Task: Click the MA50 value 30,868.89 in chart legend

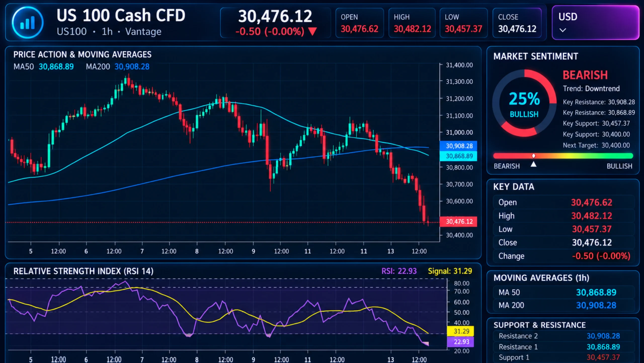Action: click(x=56, y=67)
